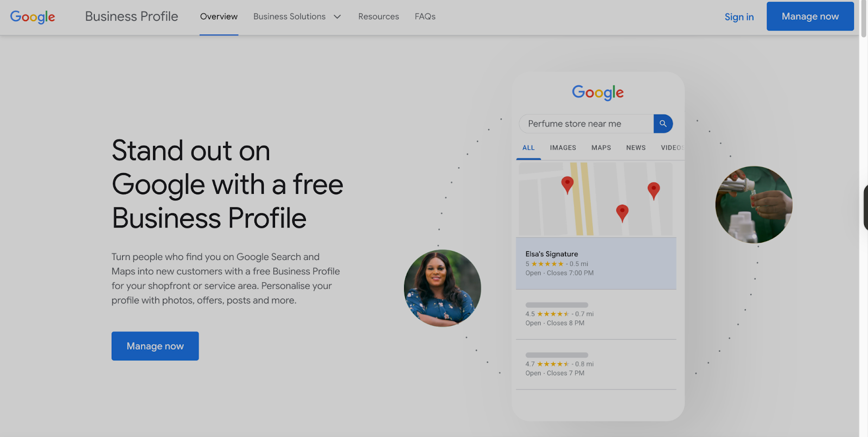Select the IMAGES search tab
This screenshot has width=868, height=437.
click(563, 148)
